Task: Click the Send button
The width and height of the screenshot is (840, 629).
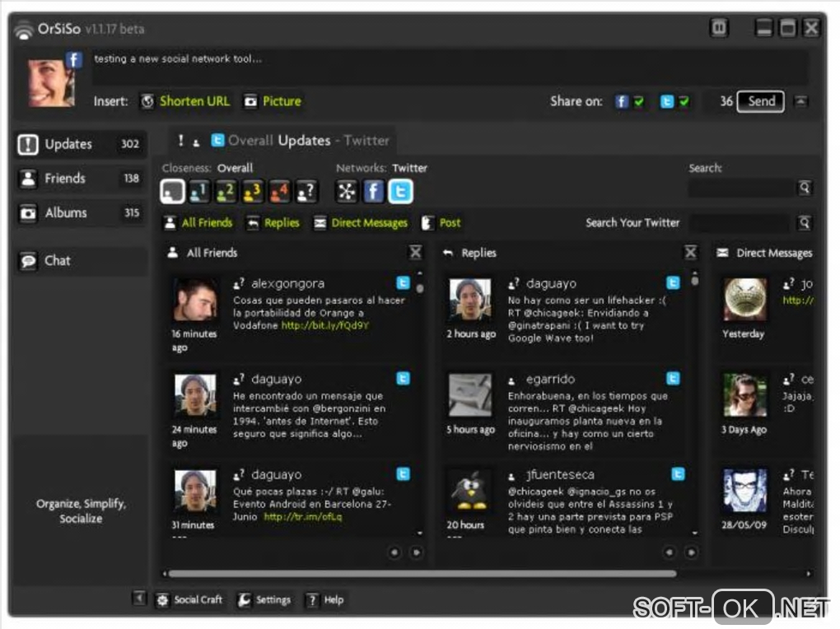Action: [761, 101]
